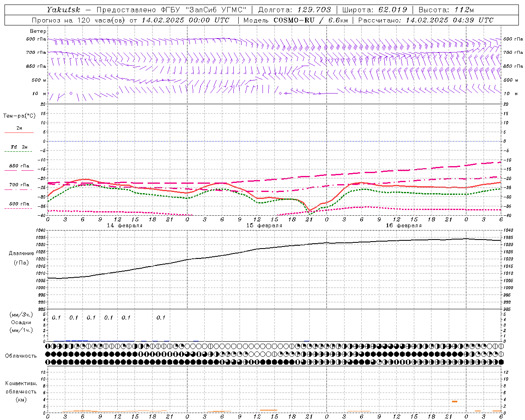Click the blue precipitation bar on 14 февраля
The height and width of the screenshot is (420, 525).
pyautogui.click(x=77, y=340)
